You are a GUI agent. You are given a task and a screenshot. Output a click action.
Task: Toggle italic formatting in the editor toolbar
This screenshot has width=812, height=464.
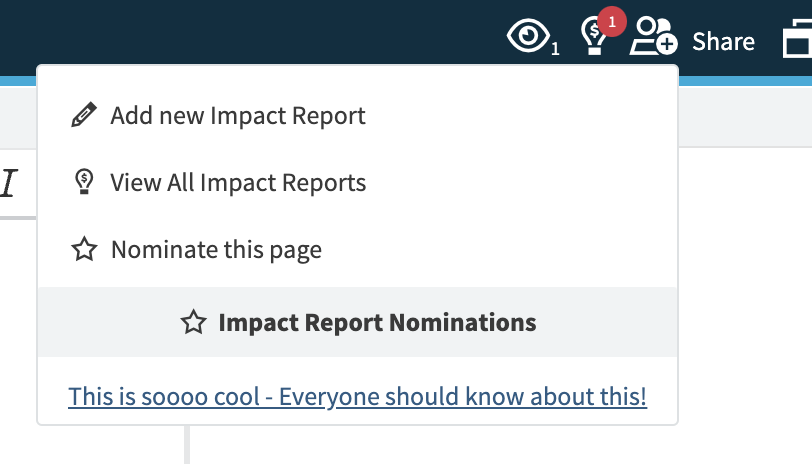[9, 184]
